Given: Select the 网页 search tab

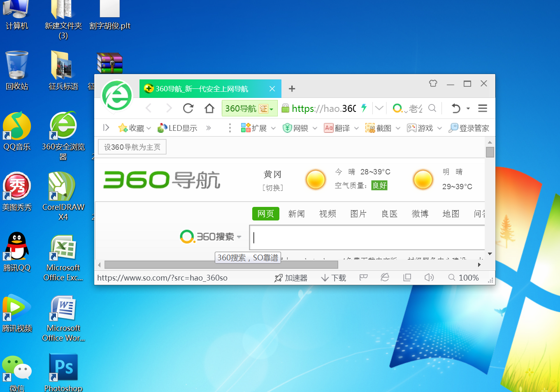Looking at the screenshot, I should pyautogui.click(x=266, y=213).
